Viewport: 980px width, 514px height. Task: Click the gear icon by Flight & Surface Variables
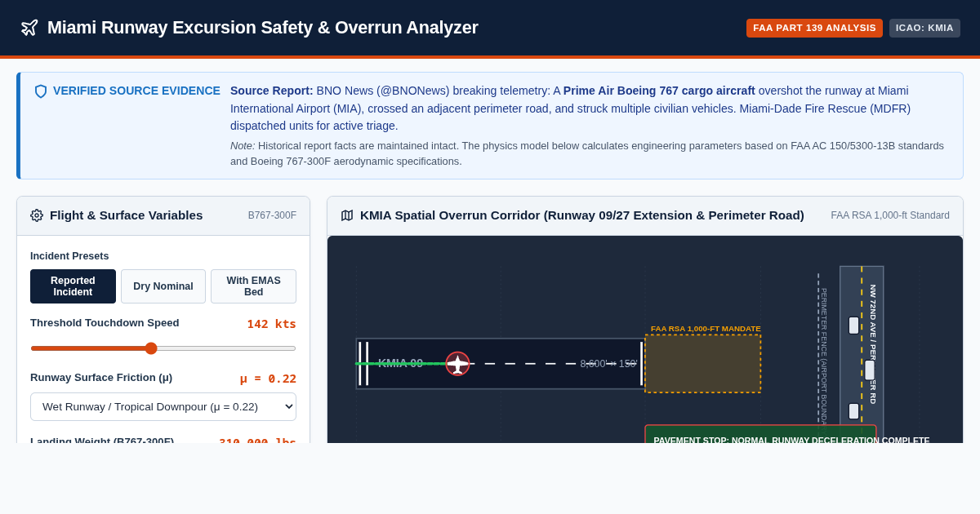(x=37, y=215)
